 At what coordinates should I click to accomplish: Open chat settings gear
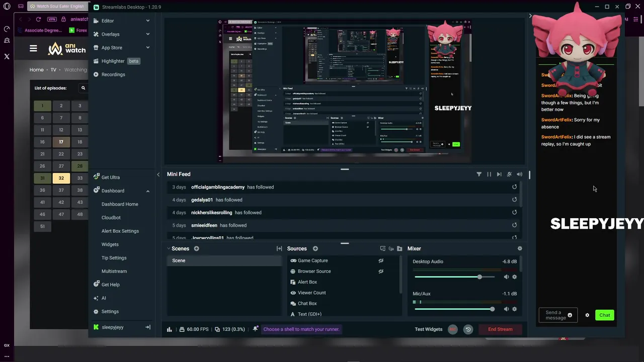click(587, 315)
